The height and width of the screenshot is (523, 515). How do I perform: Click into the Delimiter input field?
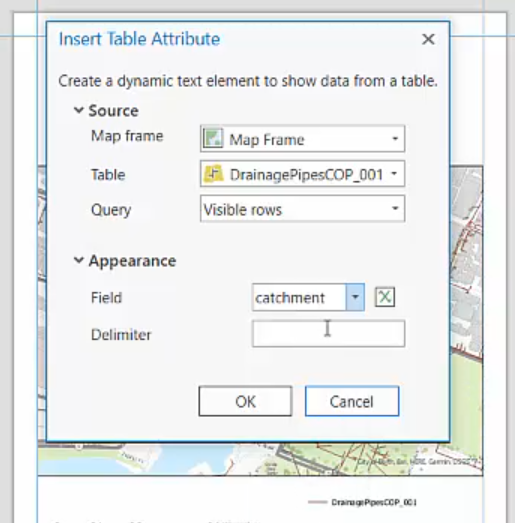point(329,334)
